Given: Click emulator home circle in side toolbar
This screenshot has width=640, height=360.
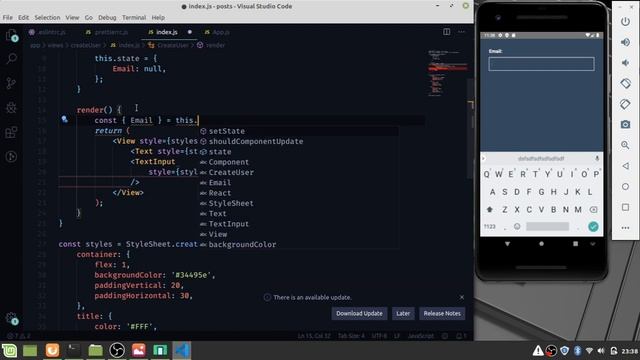Looking at the screenshot, I should pyautogui.click(x=625, y=187).
